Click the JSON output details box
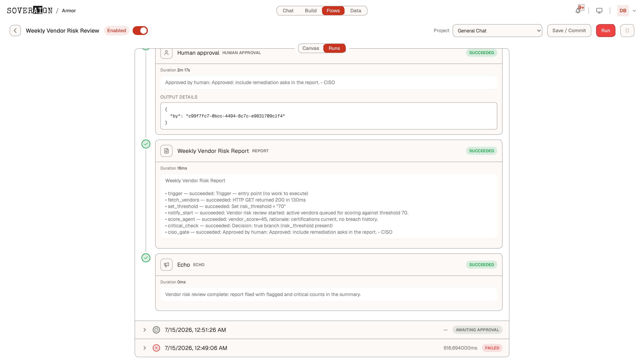The image size is (644, 362). point(329,116)
